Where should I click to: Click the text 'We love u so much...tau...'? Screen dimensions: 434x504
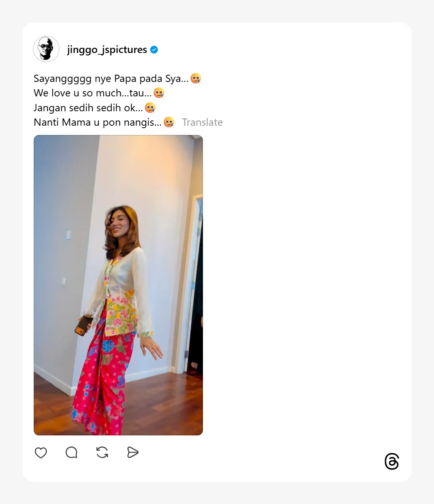click(x=92, y=93)
